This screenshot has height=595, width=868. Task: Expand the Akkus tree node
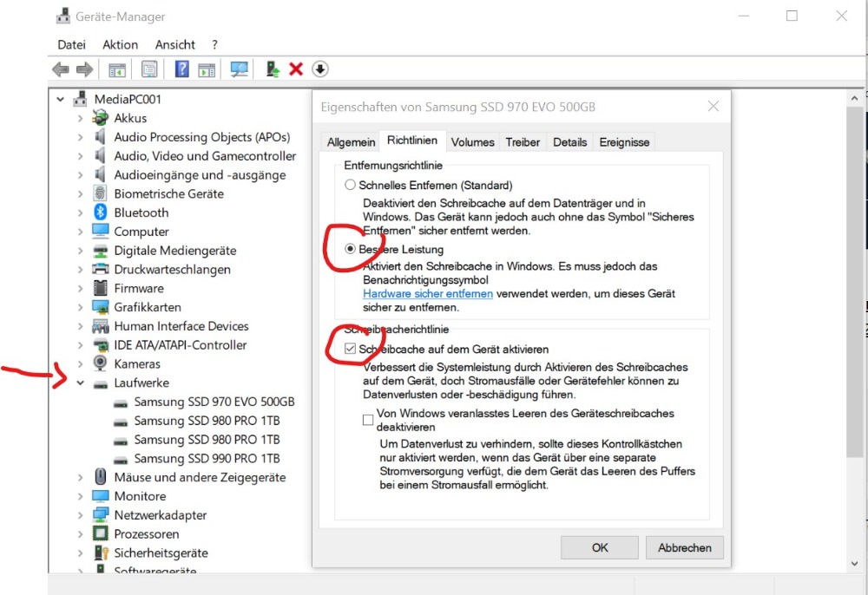80,118
